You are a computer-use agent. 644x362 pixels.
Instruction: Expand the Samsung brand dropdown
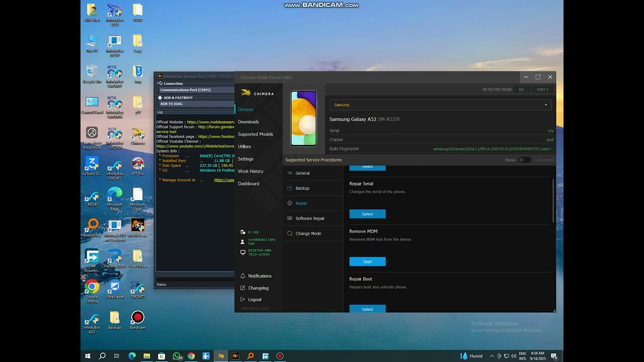440,105
